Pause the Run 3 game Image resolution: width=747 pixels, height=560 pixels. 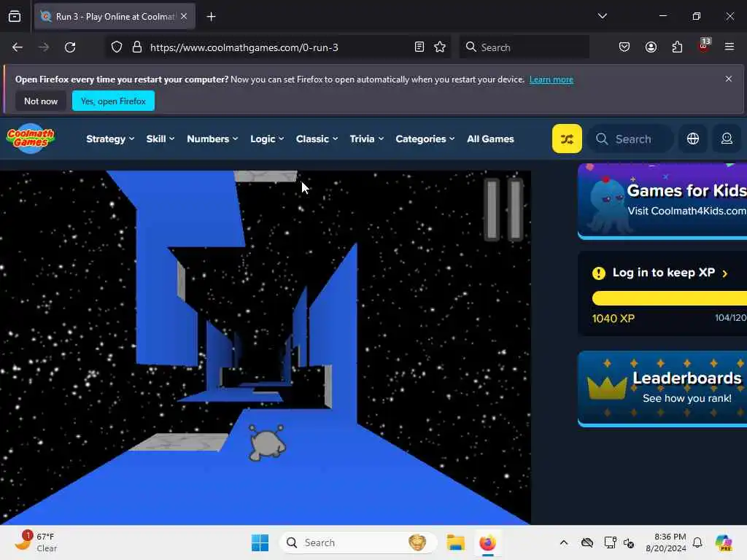503,209
